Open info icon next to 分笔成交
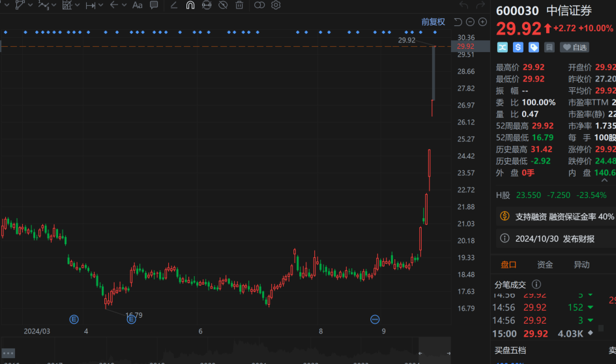The height and width of the screenshot is (364, 616). (x=536, y=284)
